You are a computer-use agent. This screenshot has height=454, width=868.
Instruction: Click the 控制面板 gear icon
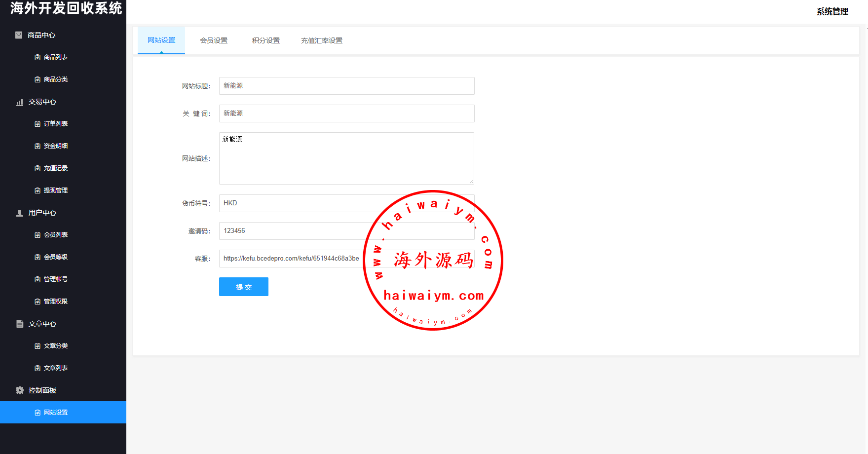tap(20, 390)
